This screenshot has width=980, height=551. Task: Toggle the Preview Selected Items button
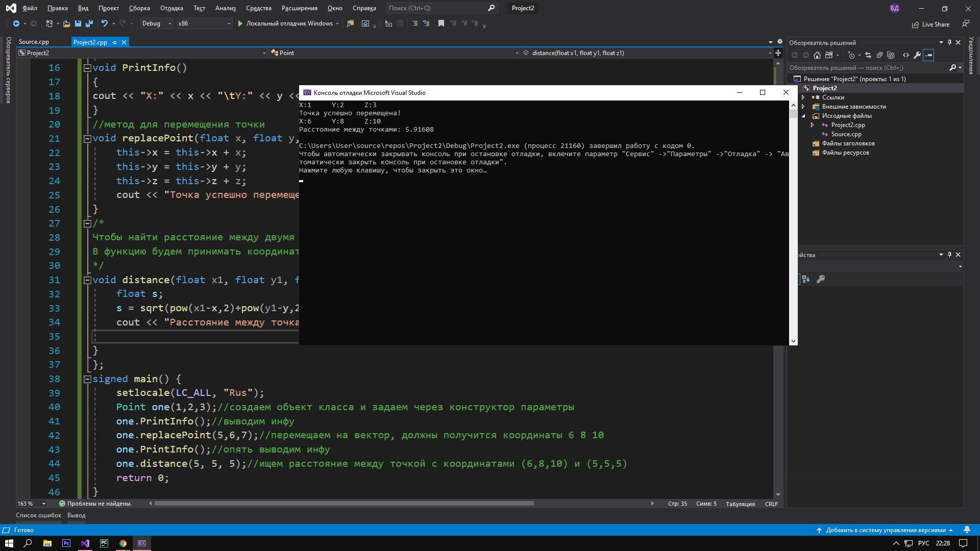[x=928, y=55]
